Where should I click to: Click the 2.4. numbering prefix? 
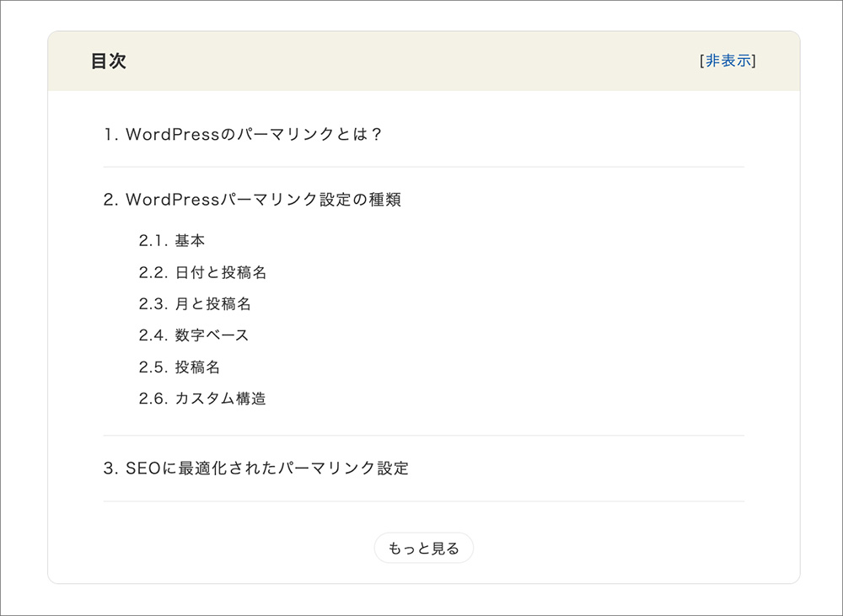click(153, 335)
